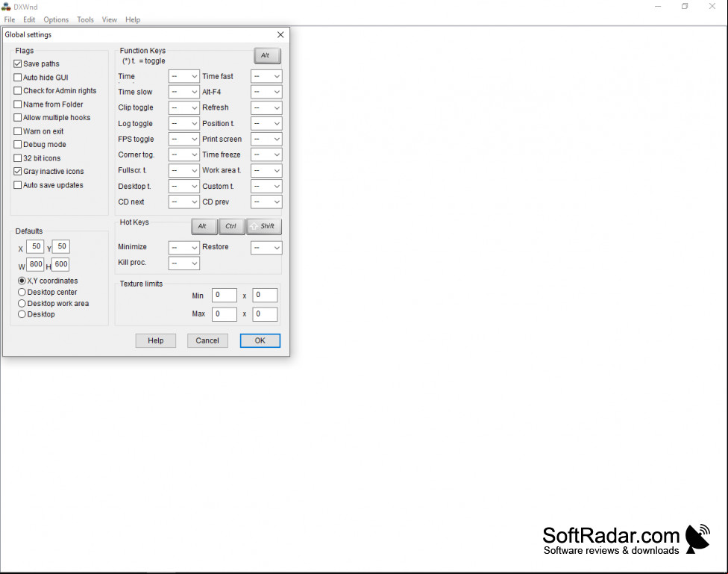The width and height of the screenshot is (728, 574).
Task: Click the Help button in dialog
Action: (156, 340)
